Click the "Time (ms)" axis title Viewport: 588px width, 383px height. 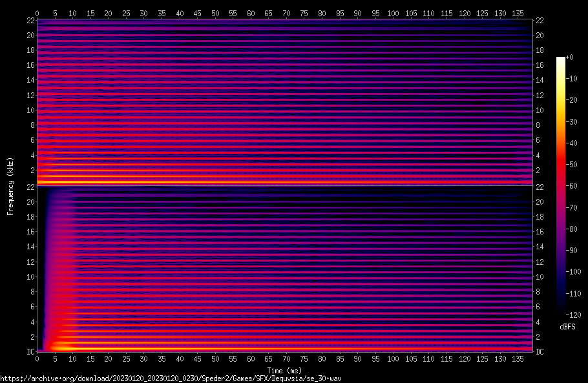284,370
